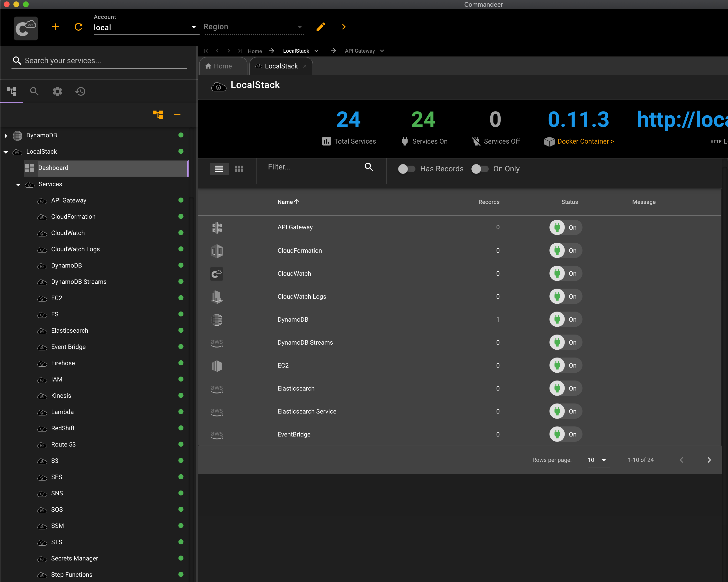Toggle the DynamoDB service On switch
Screen dimensions: 728x582
pos(565,319)
